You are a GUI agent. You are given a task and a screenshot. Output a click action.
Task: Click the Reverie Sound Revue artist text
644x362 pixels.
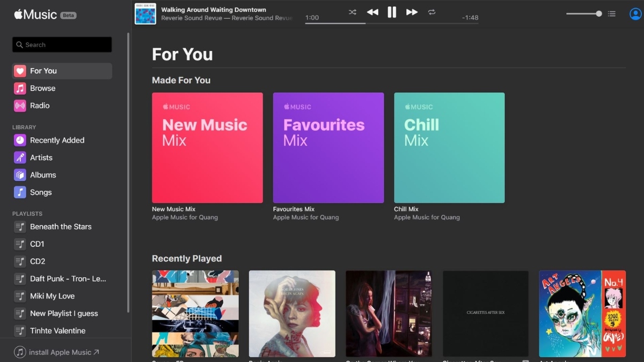coord(227,18)
